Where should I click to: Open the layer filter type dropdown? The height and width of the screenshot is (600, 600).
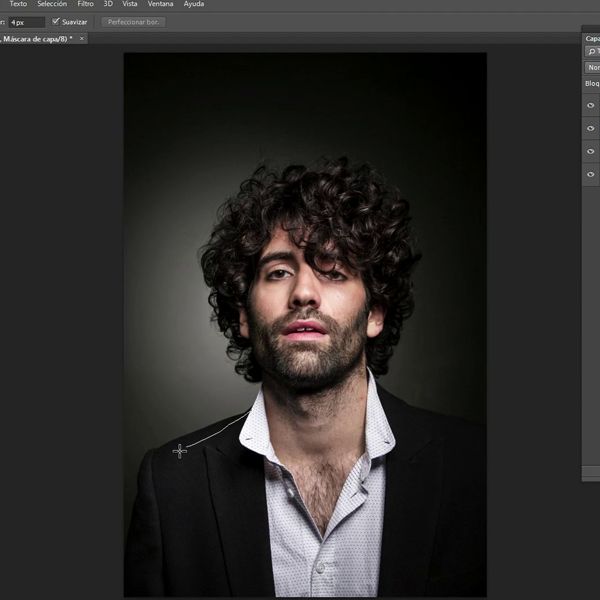pos(592,51)
